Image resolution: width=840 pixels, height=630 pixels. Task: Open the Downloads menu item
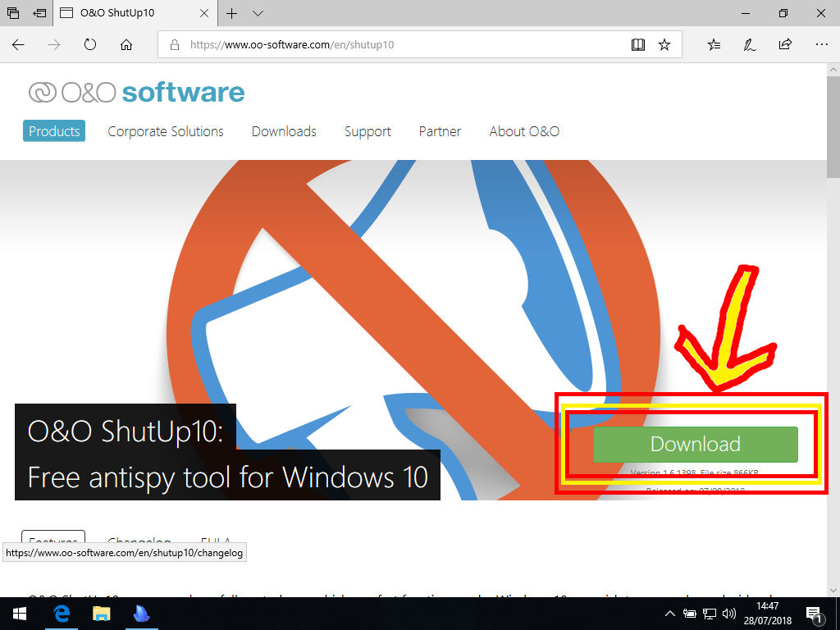[284, 131]
